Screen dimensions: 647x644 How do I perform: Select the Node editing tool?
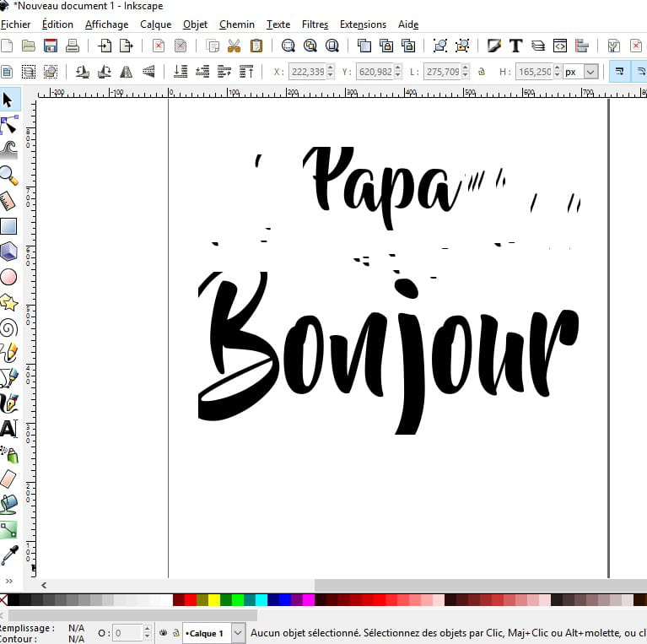point(8,125)
